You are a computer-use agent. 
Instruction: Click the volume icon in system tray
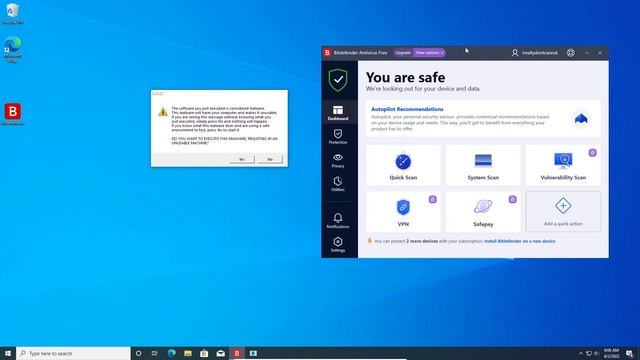[596, 353]
